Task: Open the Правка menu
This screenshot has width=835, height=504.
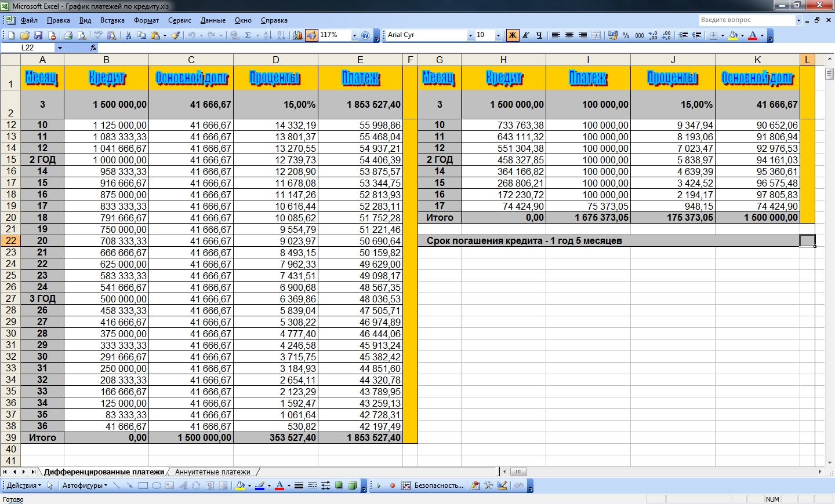Action: pyautogui.click(x=59, y=20)
